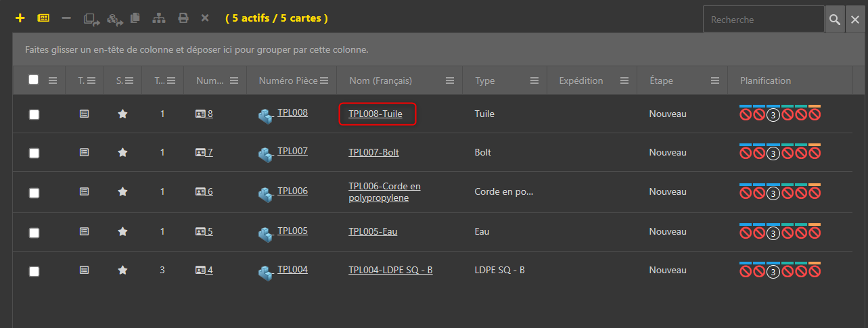Click the hierarchy tree icon
Viewport: 868px width, 328px height.
pyautogui.click(x=158, y=18)
